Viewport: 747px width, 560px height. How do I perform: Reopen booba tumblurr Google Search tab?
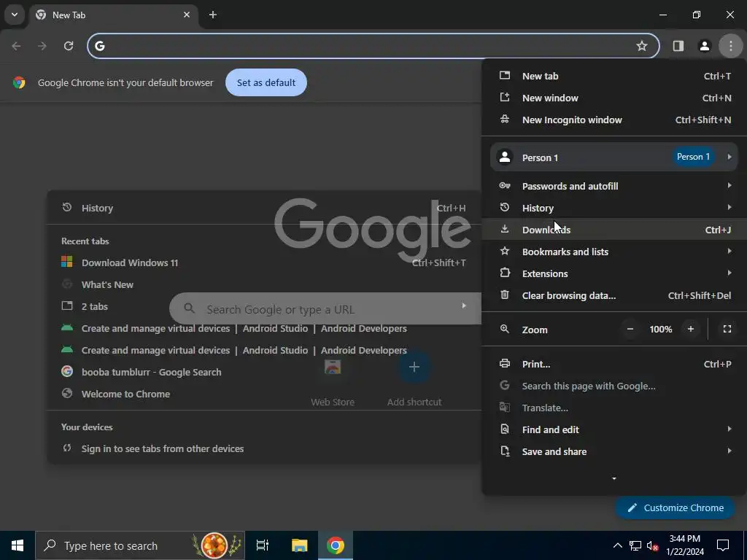pyautogui.click(x=263, y=373)
